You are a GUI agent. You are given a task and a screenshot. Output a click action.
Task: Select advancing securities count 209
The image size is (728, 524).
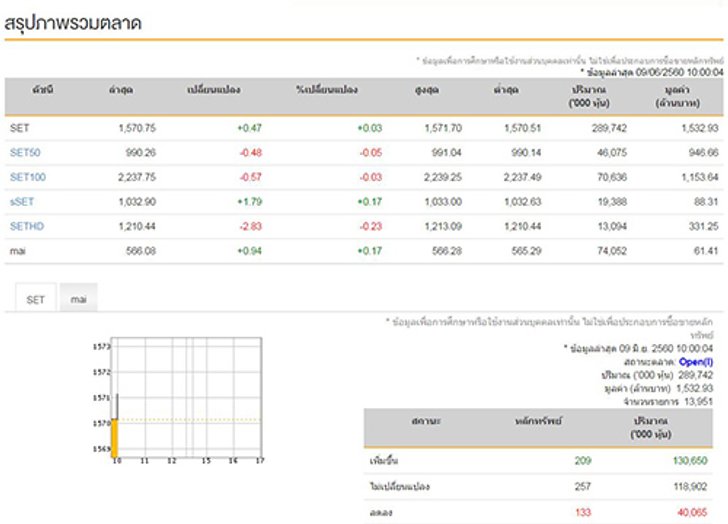tap(583, 460)
